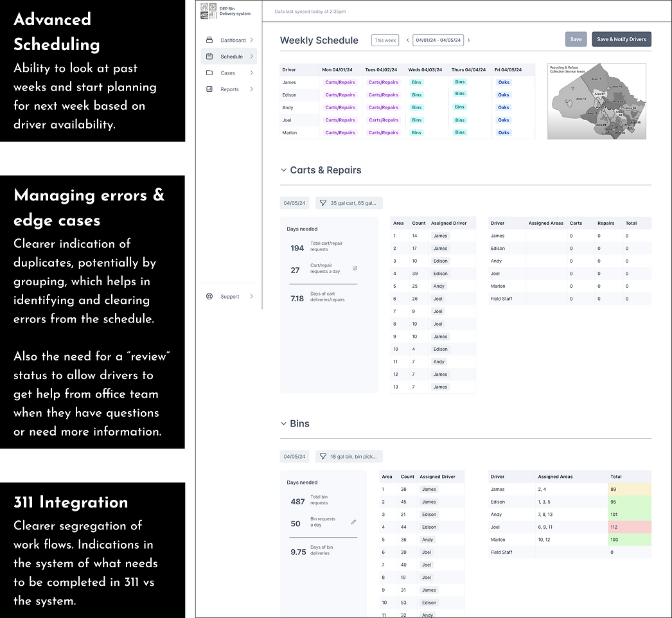Collapse the Carts & Repairs section
The image size is (672, 618).
[x=283, y=170]
